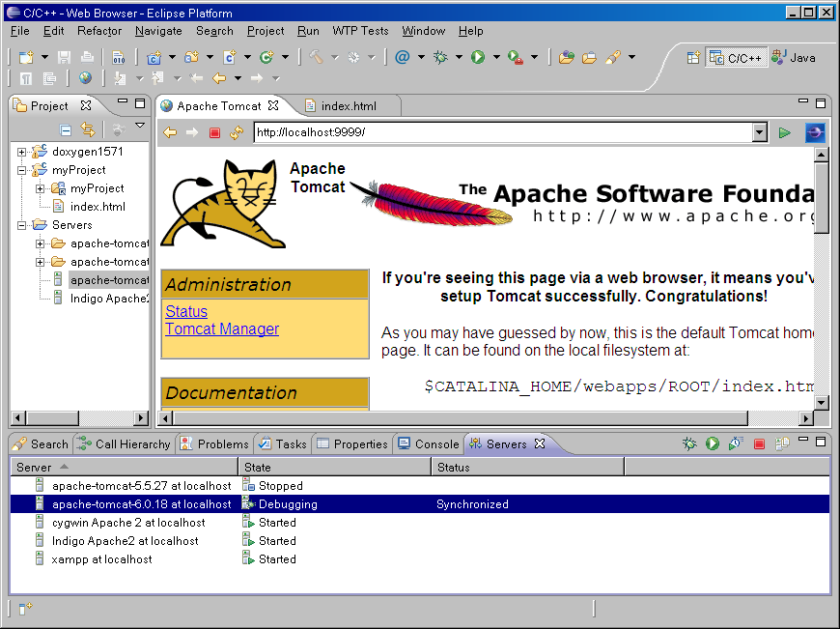Image resolution: width=840 pixels, height=629 pixels.
Task: Start server in debug mode in Servers view
Action: tap(689, 444)
